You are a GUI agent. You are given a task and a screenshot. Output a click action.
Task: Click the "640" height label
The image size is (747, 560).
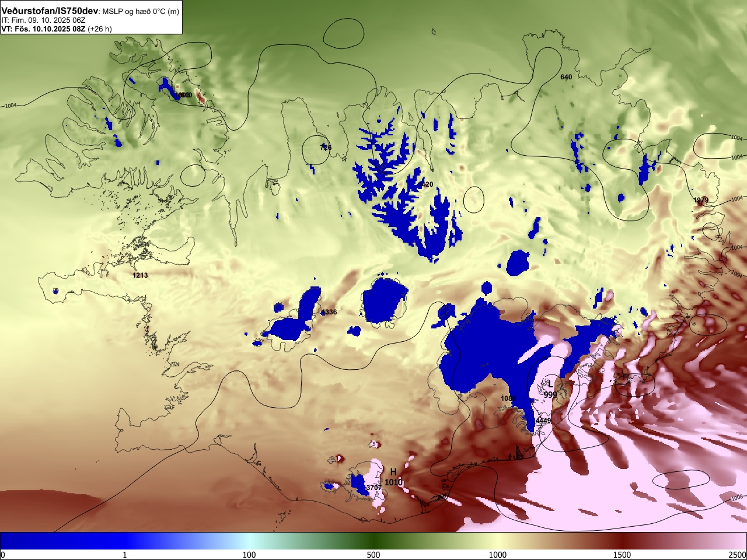(566, 77)
